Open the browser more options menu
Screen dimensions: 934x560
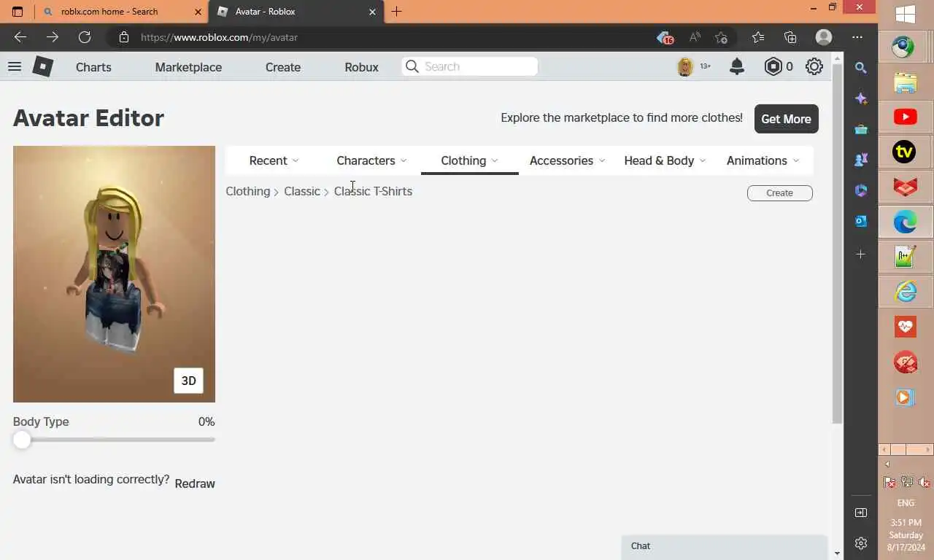(x=857, y=37)
